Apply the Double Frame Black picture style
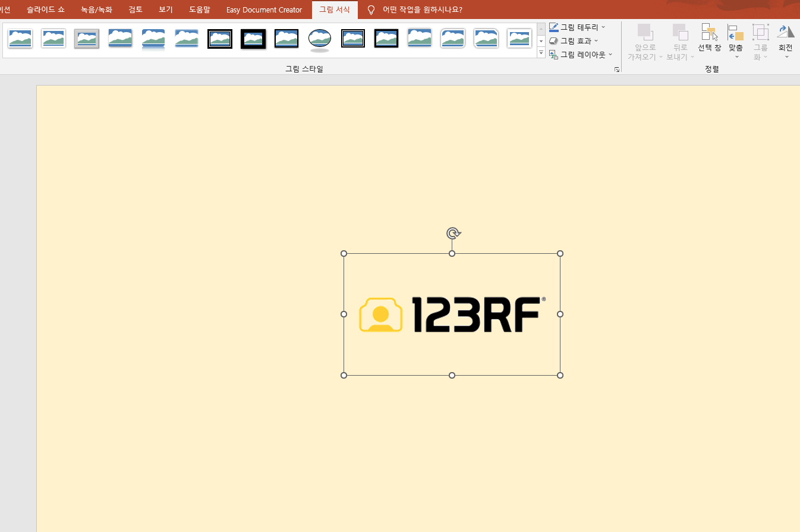 tap(220, 39)
